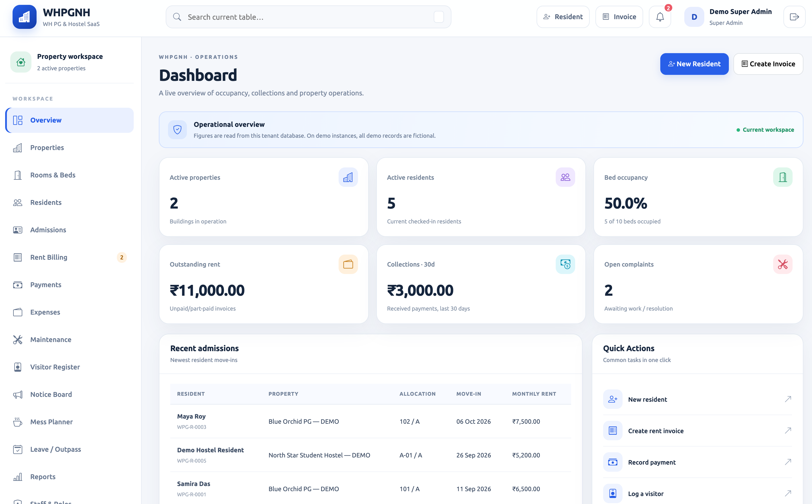Go to Maintenance

coord(69,339)
